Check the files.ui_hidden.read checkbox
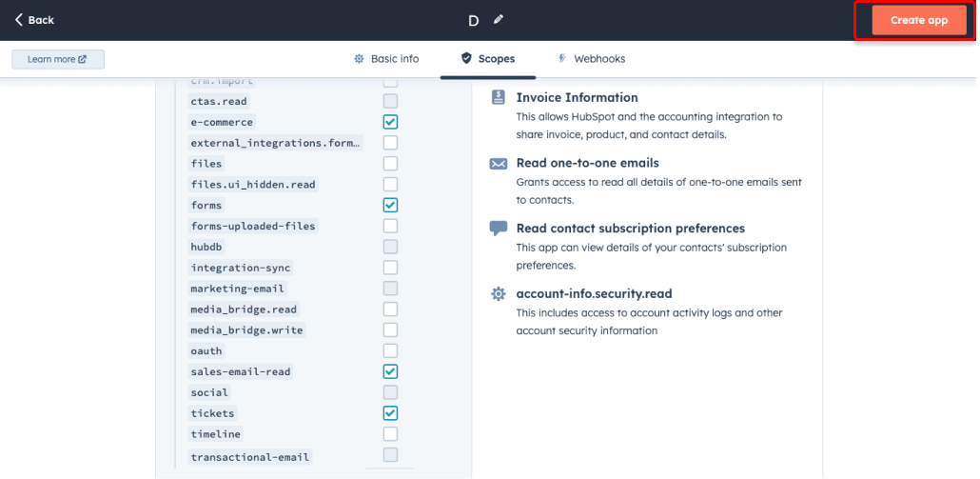 tap(391, 185)
